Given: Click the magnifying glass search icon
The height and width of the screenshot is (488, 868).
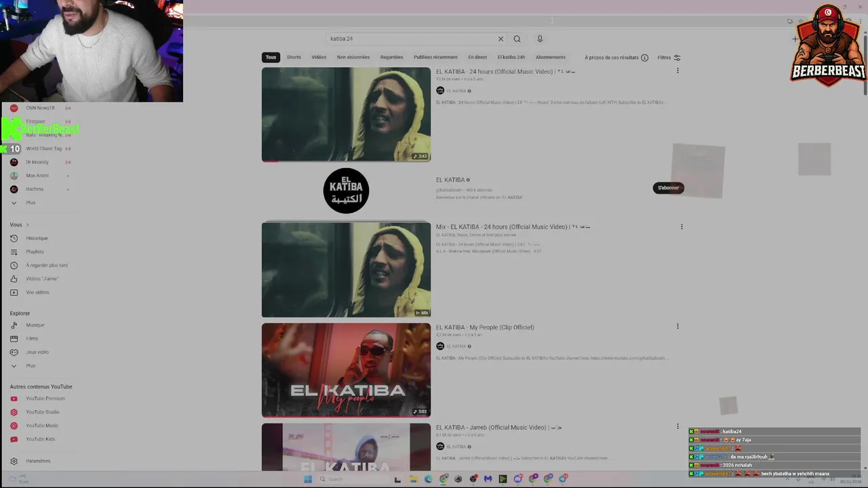Looking at the screenshot, I should [x=517, y=39].
